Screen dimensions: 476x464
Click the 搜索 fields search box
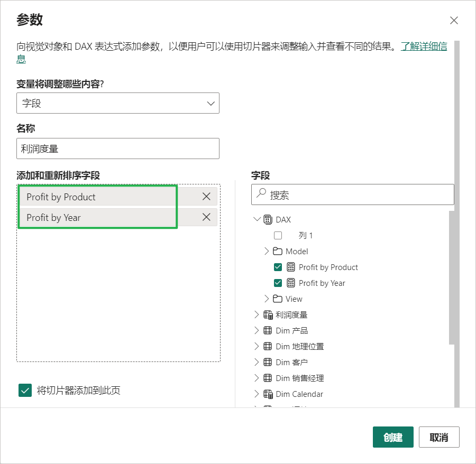click(x=352, y=194)
